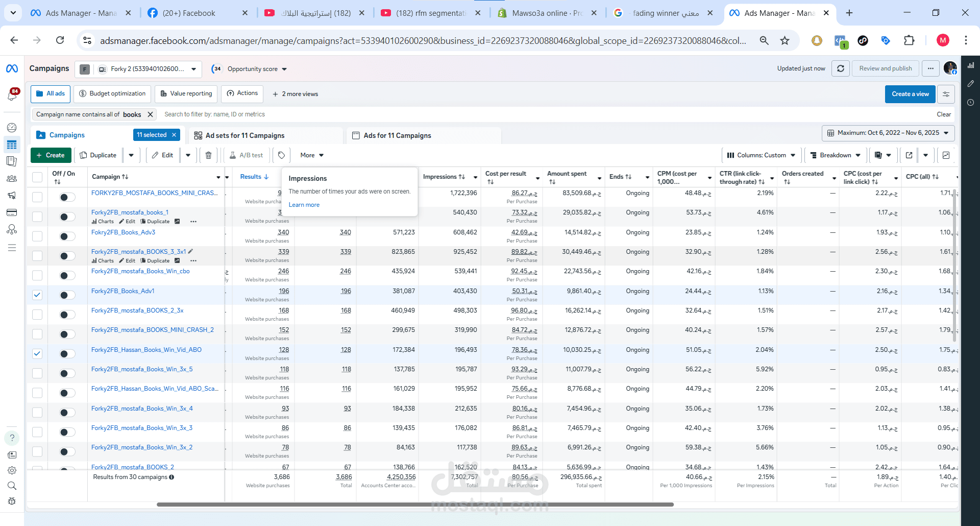This screenshot has width=980, height=526.
Task: Tick checkbox for Fokry2FB_Books_Adv3 row
Action: click(x=37, y=236)
